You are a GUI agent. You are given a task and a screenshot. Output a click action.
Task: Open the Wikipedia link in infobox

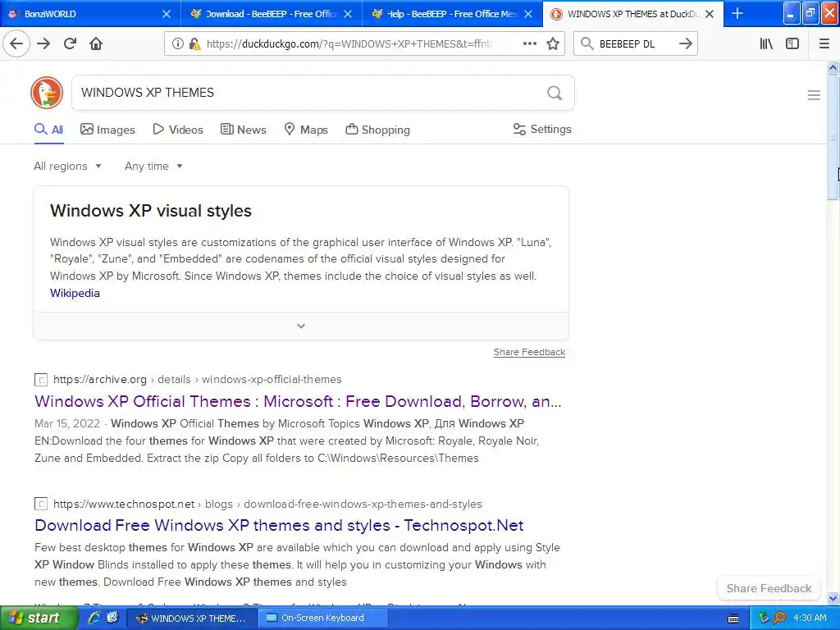click(x=75, y=293)
